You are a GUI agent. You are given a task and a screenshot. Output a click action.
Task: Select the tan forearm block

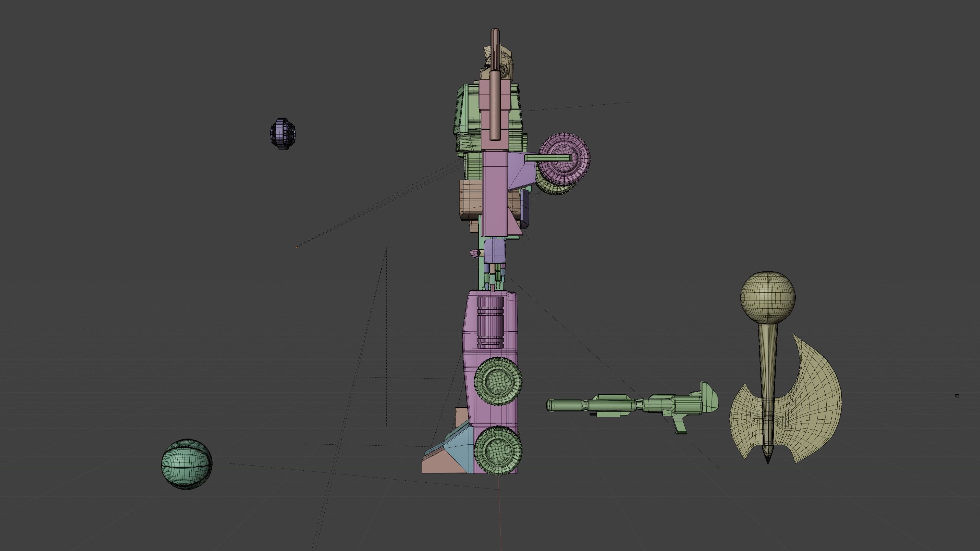(471, 200)
